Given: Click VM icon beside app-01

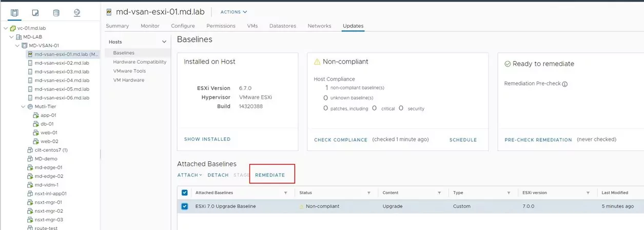Looking at the screenshot, I should [36, 115].
